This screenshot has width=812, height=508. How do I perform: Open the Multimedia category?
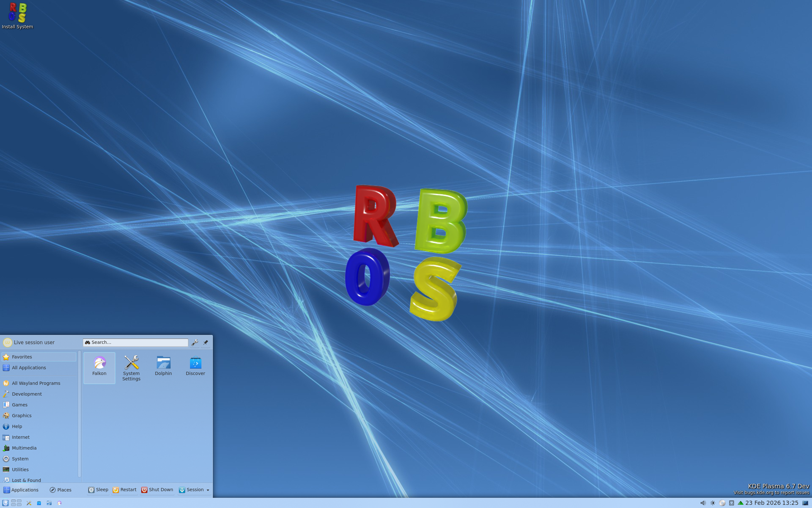pyautogui.click(x=39, y=448)
